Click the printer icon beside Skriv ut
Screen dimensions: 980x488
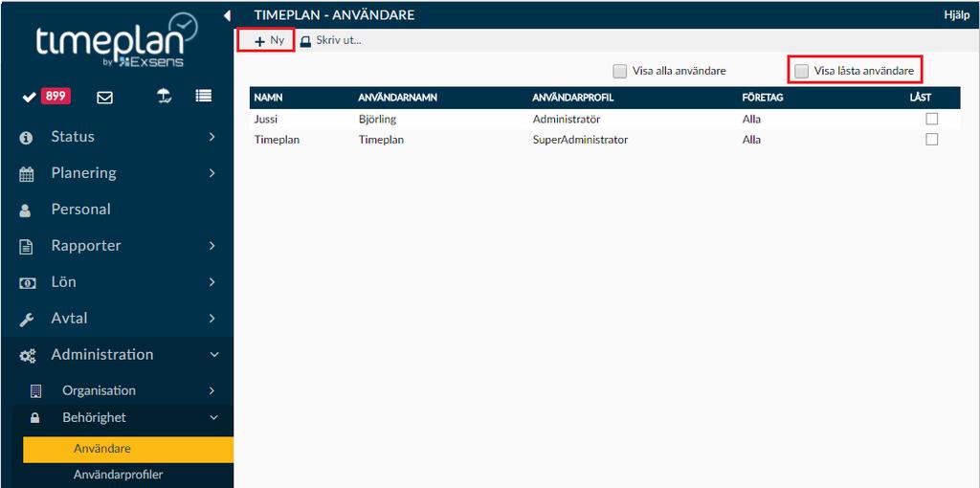point(305,42)
